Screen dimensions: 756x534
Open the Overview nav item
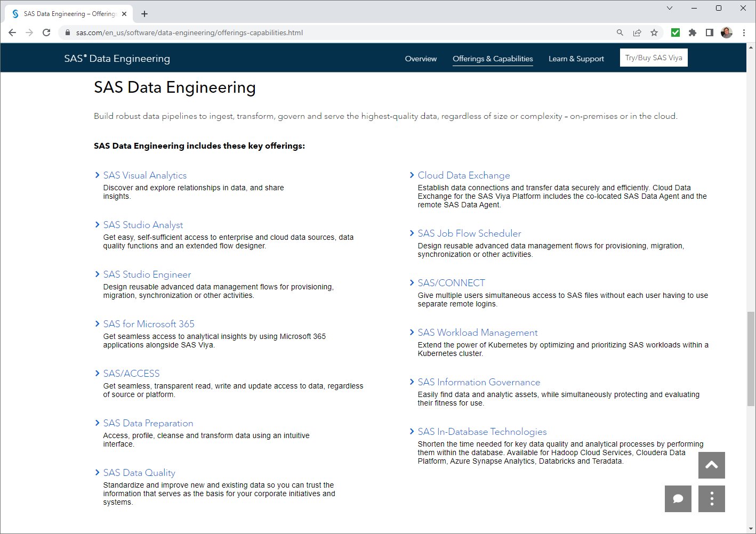[421, 59]
